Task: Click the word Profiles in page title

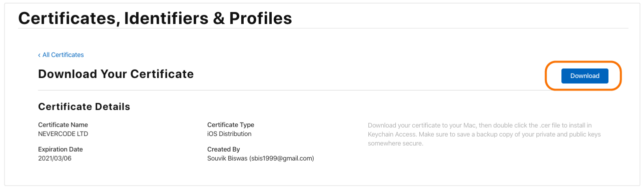Action: 261,18
